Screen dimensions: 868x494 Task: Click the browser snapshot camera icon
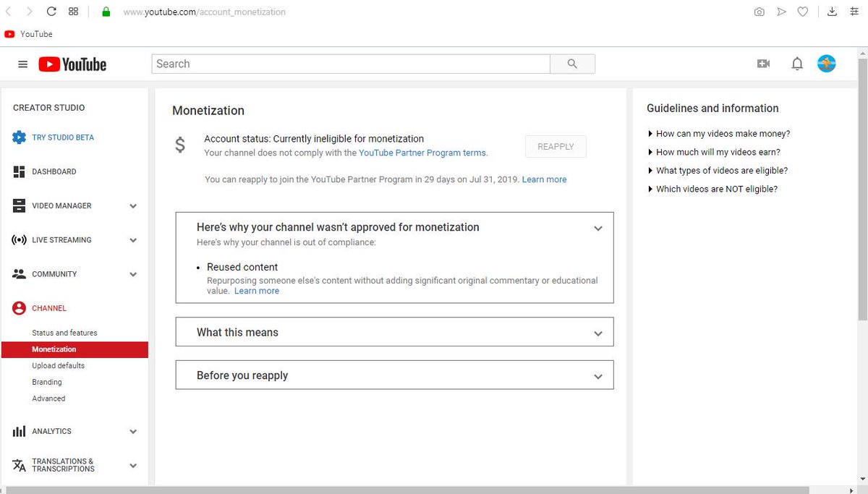click(x=759, y=12)
